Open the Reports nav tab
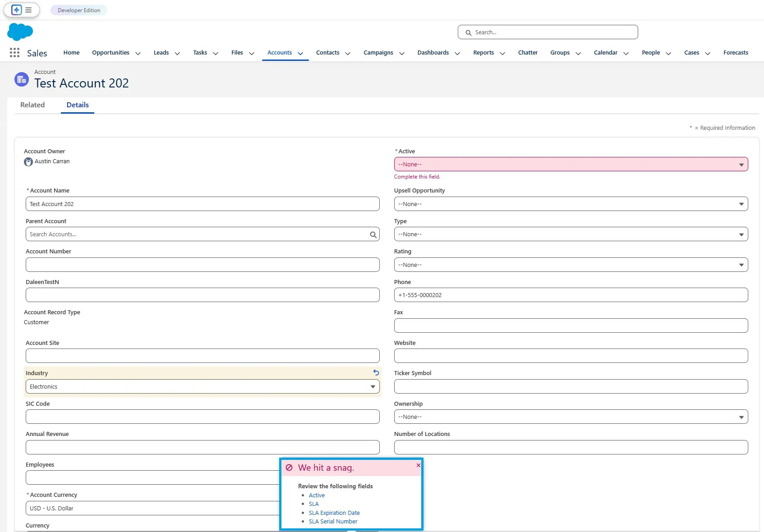The image size is (764, 532). (x=483, y=53)
